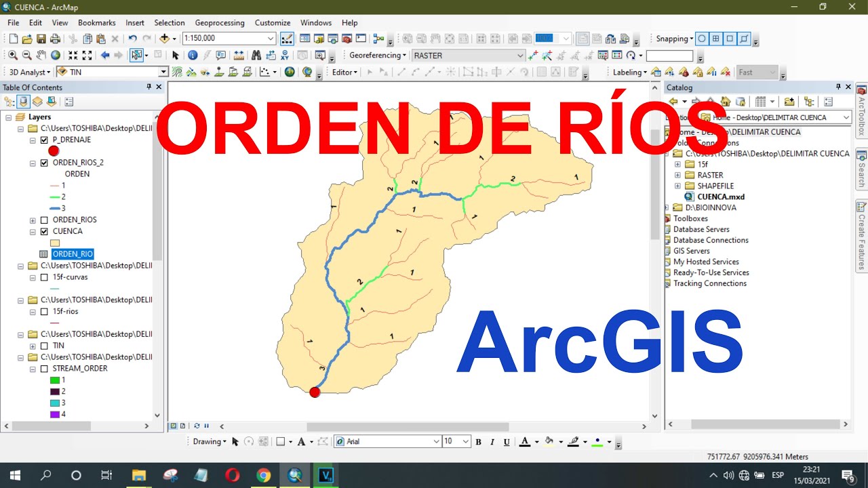Viewport: 868px width, 488px height.
Task: Open the Georeferencing dropdown menu
Action: (x=377, y=56)
